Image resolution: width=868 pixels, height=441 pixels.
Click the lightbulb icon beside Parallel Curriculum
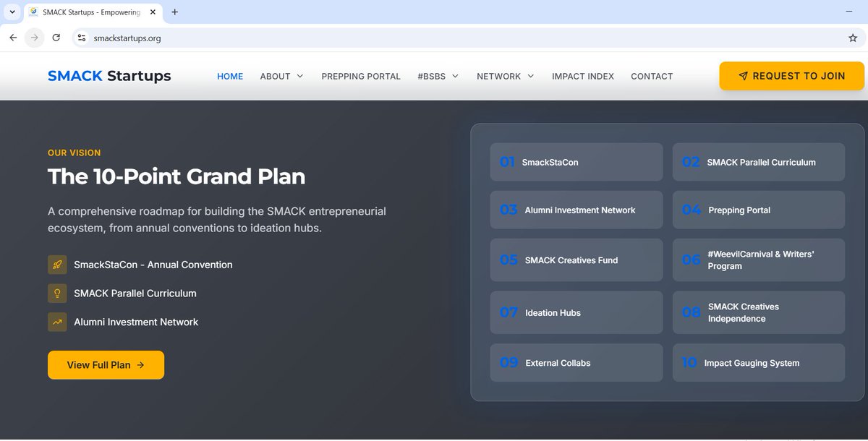pos(57,294)
